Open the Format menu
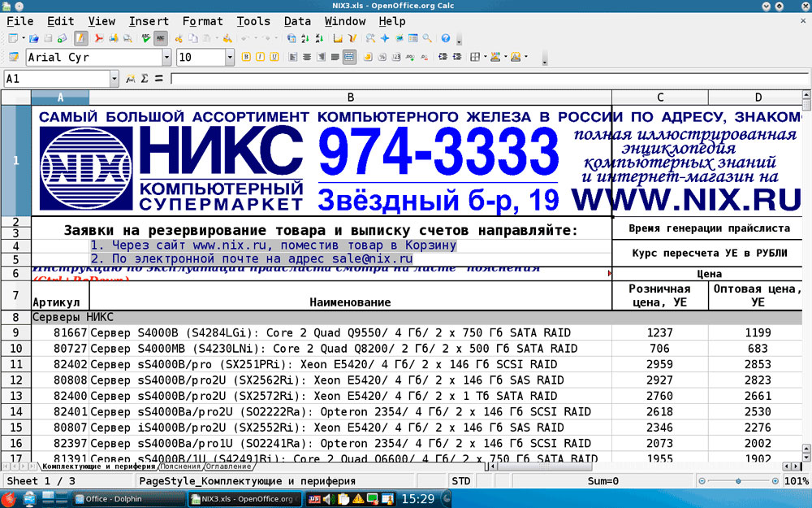Image resolution: width=812 pixels, height=508 pixels. click(202, 21)
